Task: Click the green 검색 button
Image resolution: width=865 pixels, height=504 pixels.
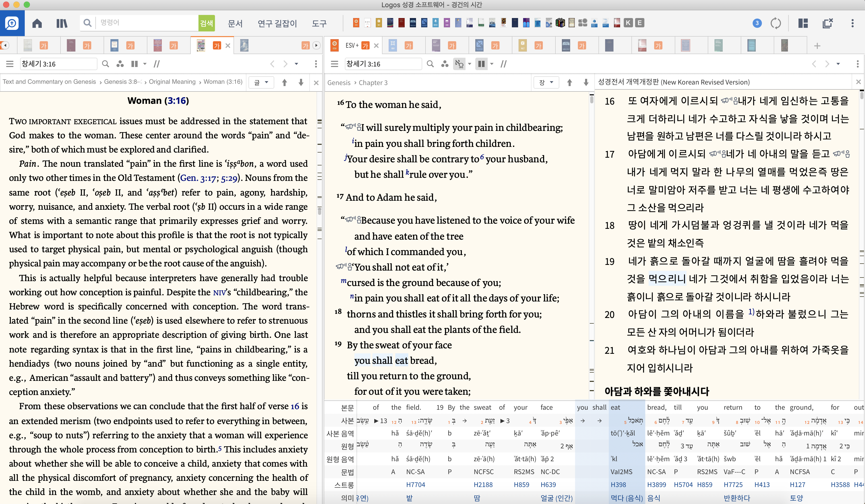Action: [x=206, y=23]
